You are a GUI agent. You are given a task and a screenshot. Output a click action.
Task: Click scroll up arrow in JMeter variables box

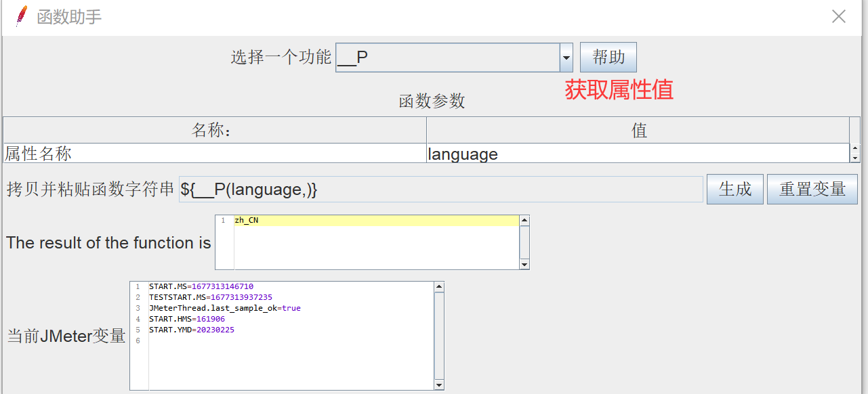(x=439, y=287)
